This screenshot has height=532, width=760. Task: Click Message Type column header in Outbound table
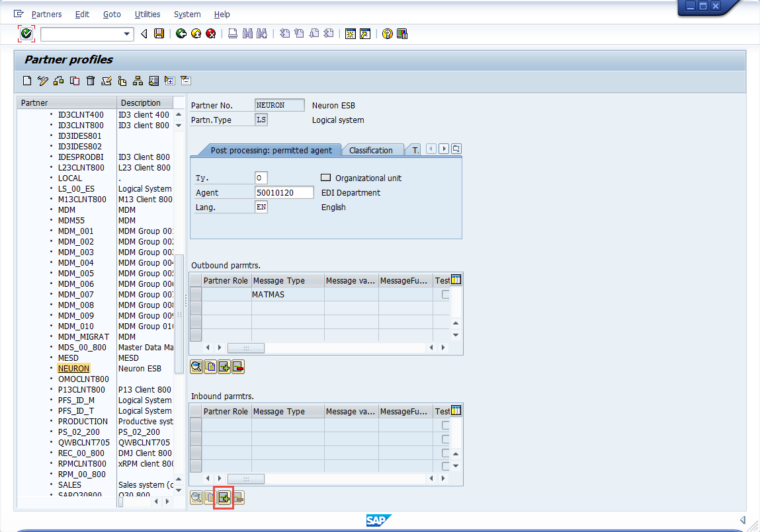(288, 280)
